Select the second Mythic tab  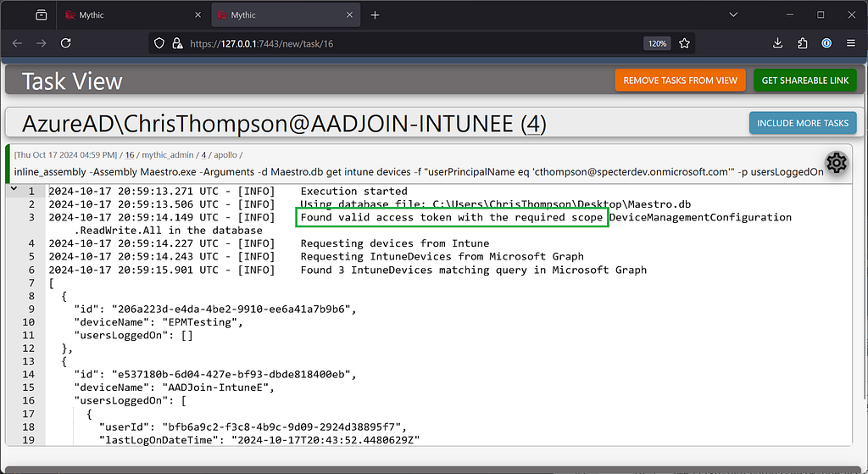[x=286, y=15]
